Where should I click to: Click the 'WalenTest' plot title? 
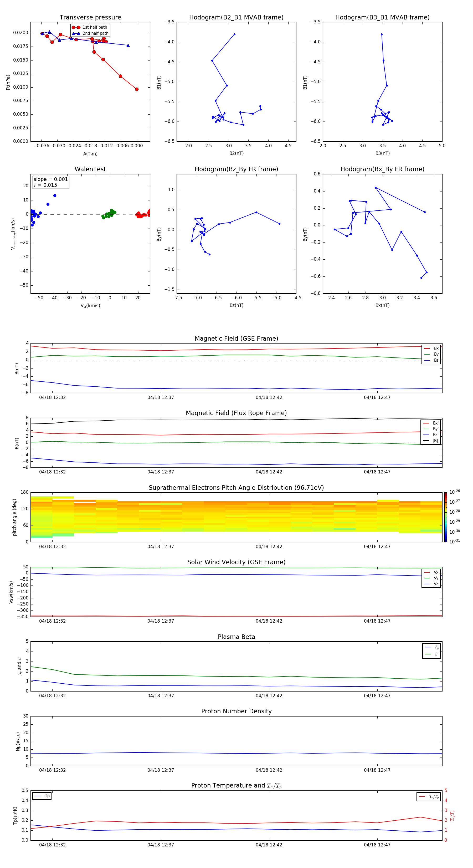(x=90, y=169)
